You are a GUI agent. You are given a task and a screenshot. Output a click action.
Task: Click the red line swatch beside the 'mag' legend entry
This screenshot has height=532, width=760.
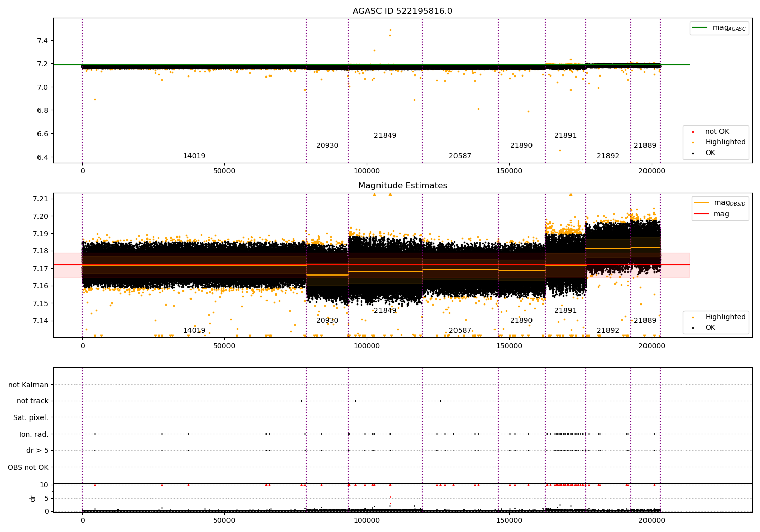pos(702,214)
